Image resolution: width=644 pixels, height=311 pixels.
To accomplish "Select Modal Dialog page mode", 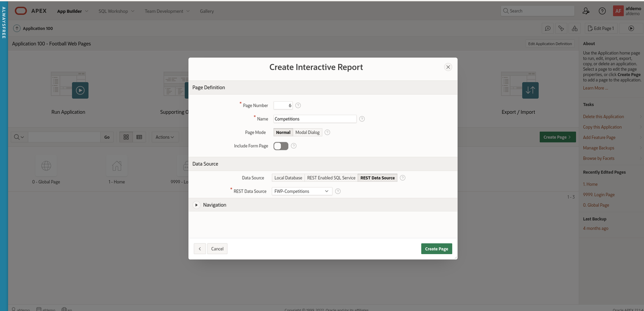I will [307, 132].
